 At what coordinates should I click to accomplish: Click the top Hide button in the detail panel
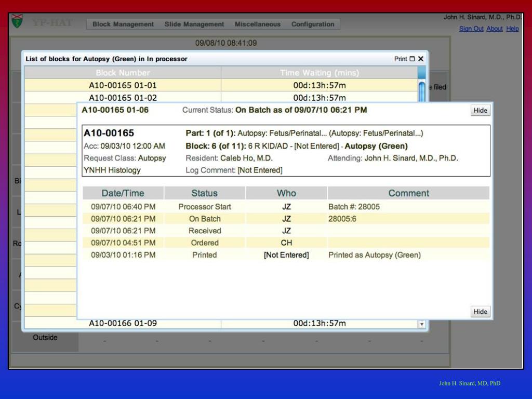tap(480, 110)
